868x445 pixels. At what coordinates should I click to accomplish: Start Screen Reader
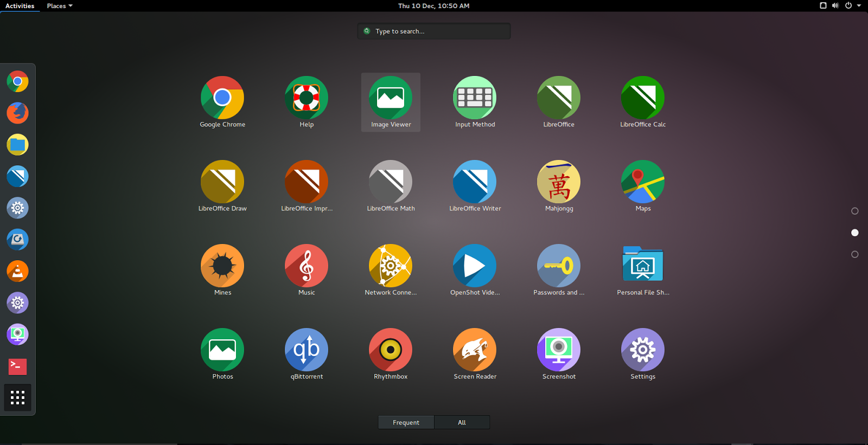pos(475,350)
